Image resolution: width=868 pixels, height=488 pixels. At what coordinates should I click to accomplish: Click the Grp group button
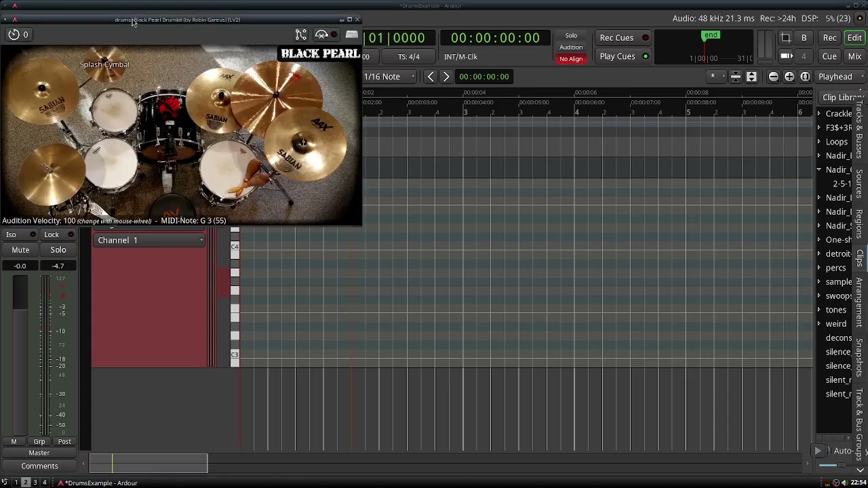39,442
